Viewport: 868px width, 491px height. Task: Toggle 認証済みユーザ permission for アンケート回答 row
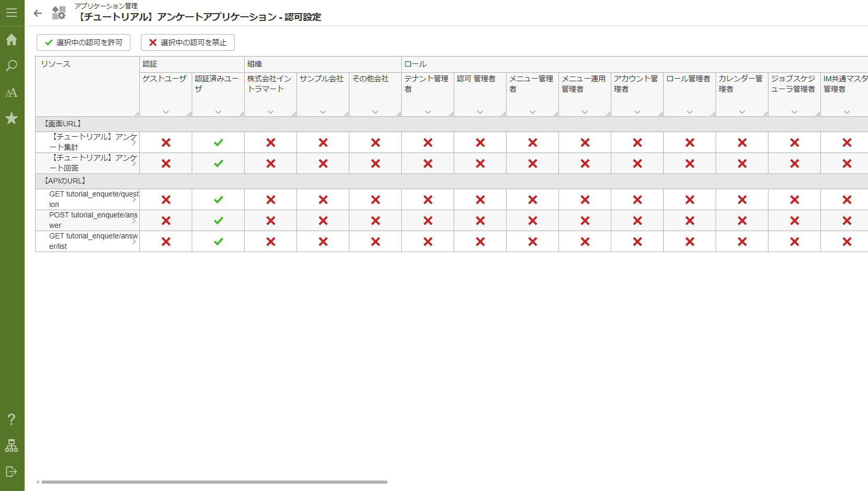218,163
